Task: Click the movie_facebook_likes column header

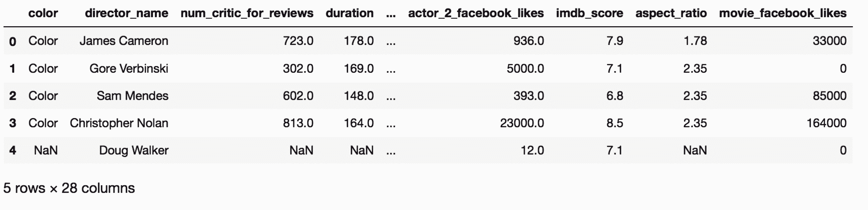Action: pyautogui.click(x=783, y=13)
